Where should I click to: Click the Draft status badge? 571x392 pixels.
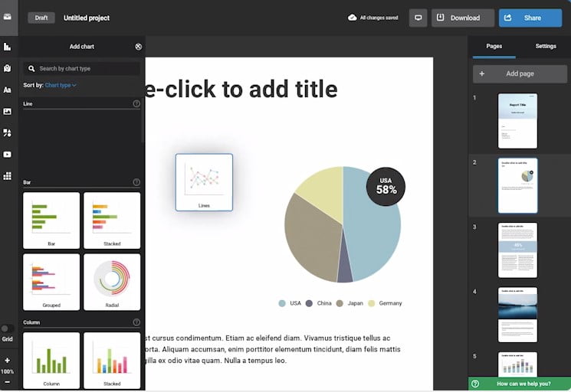(x=41, y=18)
